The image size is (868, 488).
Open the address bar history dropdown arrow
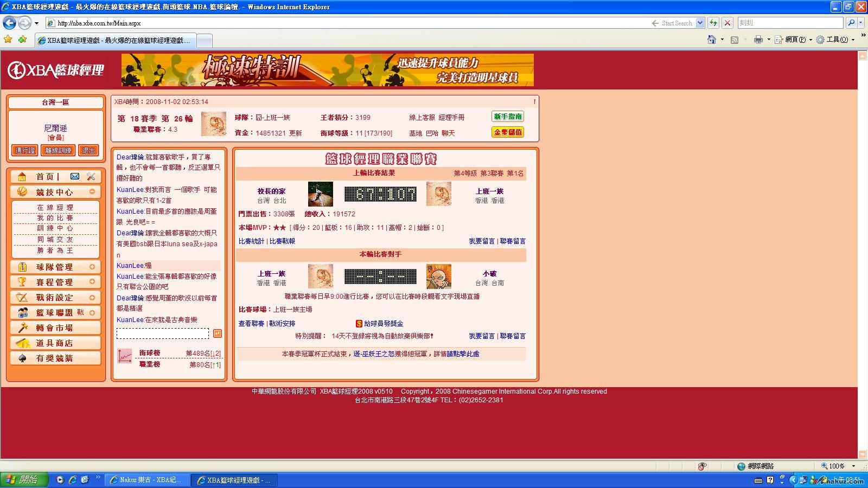[x=700, y=23]
